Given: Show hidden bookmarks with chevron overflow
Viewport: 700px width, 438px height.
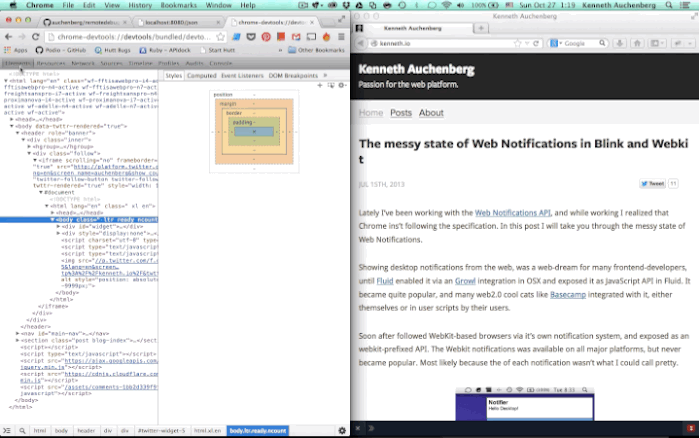Looking at the screenshot, I should (280, 50).
